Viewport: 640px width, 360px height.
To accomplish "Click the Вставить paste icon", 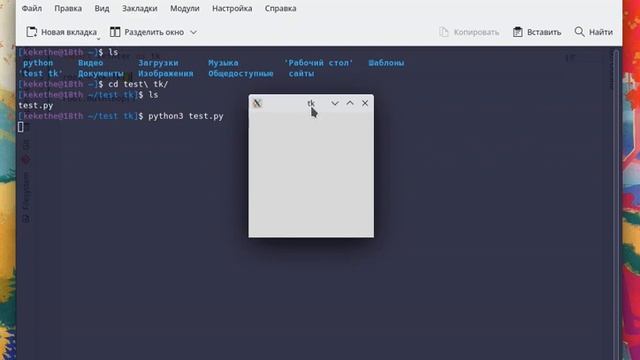I will pyautogui.click(x=518, y=32).
